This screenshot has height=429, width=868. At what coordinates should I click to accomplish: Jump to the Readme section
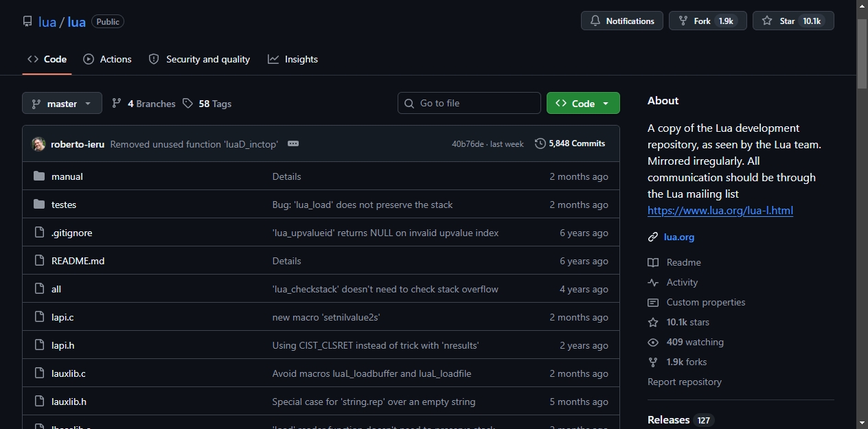pos(674,262)
